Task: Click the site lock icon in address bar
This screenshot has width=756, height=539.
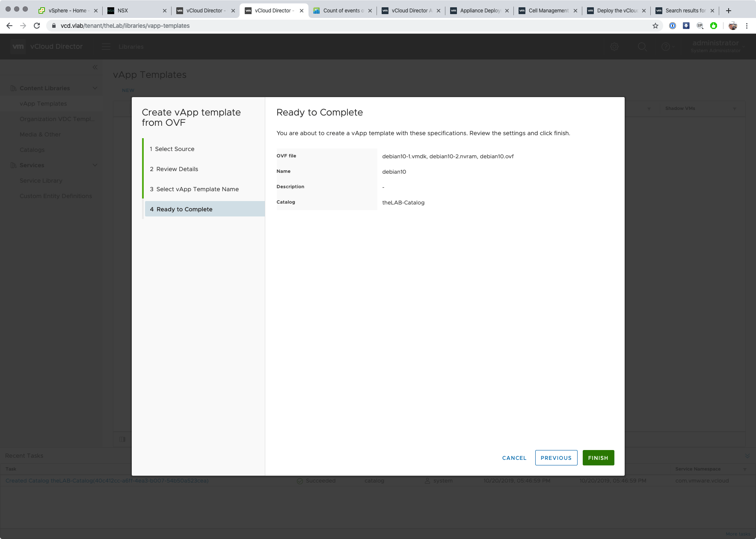Action: (x=54, y=26)
